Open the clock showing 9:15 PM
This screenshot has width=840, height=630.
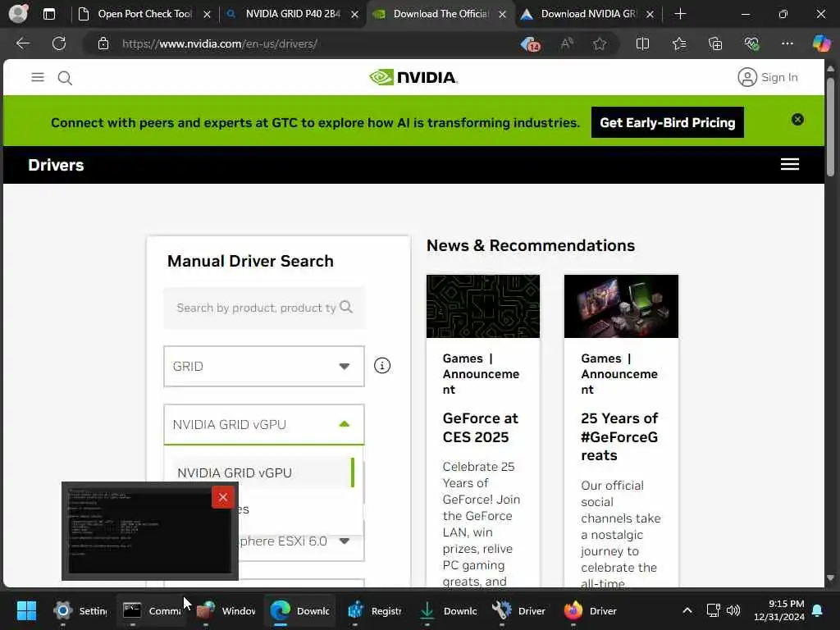coord(779,610)
